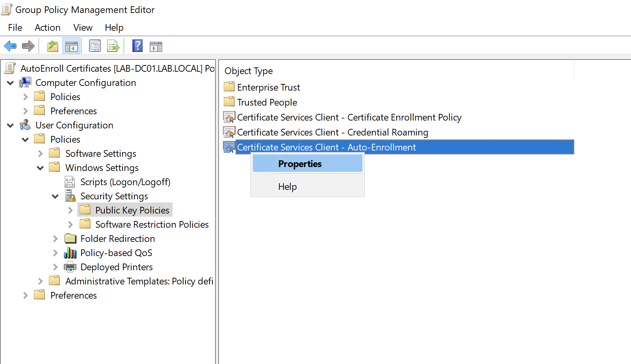Click the Back arrow toolbar icon
The image size is (631, 364).
click(10, 46)
